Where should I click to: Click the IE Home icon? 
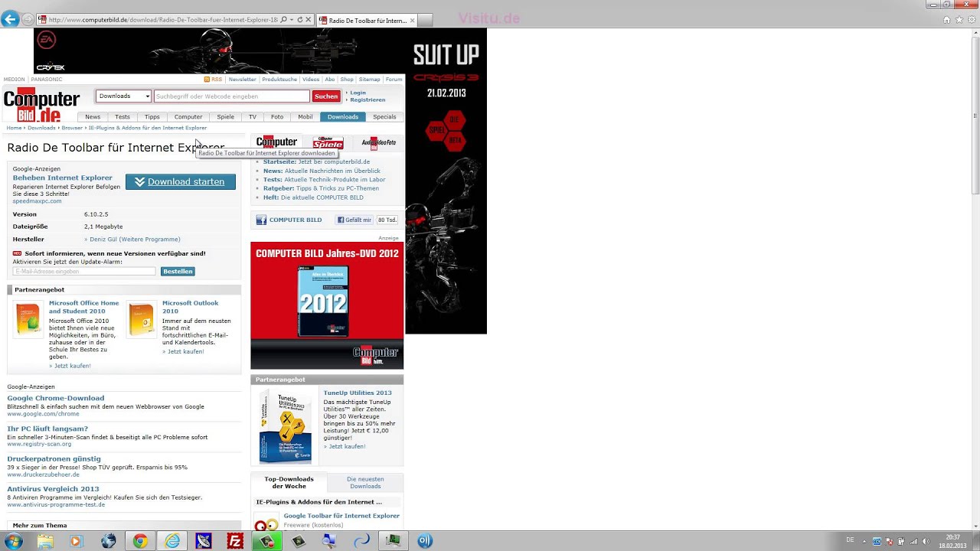(x=947, y=20)
